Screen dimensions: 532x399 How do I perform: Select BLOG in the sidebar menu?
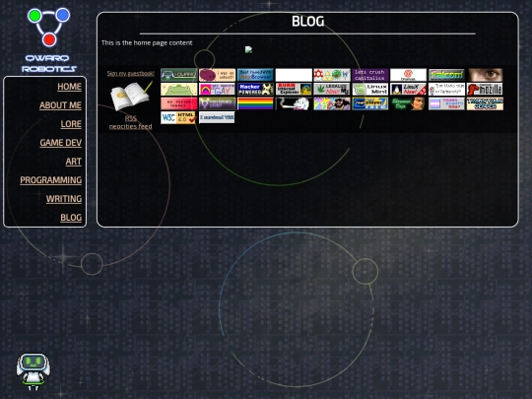(71, 217)
